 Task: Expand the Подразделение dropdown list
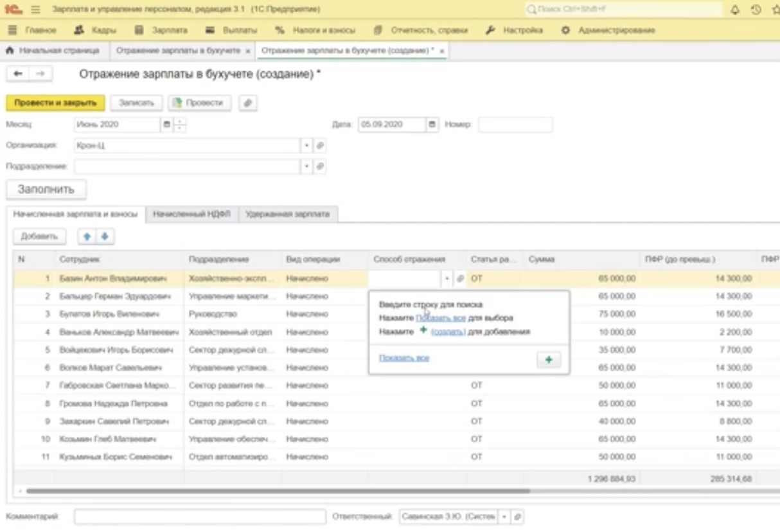306,167
